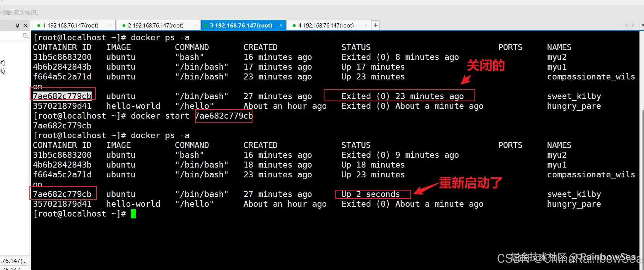Click status 'Up 18 minutes'

(373, 165)
